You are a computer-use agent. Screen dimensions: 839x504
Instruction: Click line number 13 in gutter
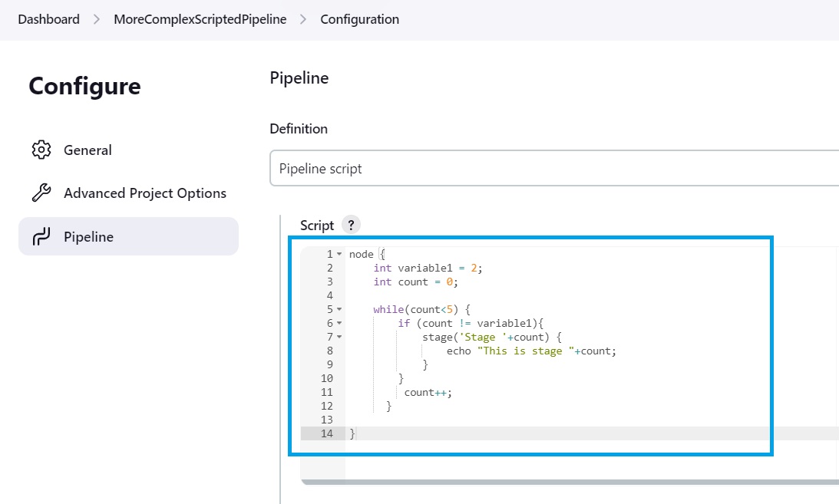coord(327,420)
